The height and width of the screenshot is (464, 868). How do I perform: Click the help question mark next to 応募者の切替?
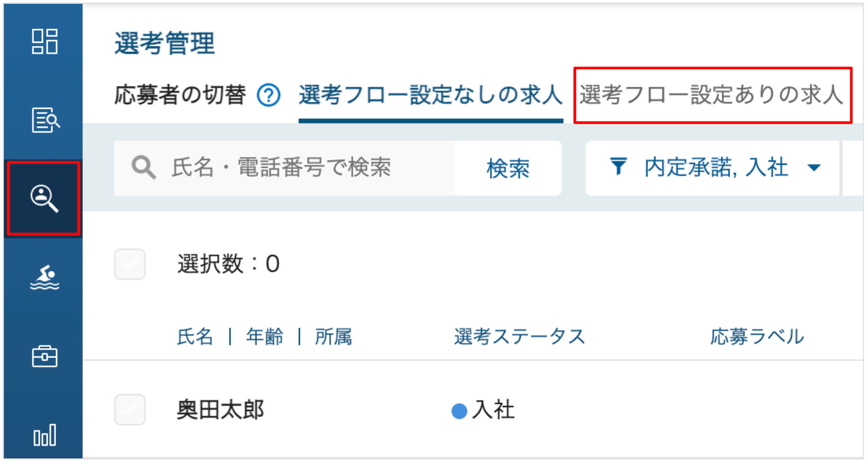[x=269, y=95]
